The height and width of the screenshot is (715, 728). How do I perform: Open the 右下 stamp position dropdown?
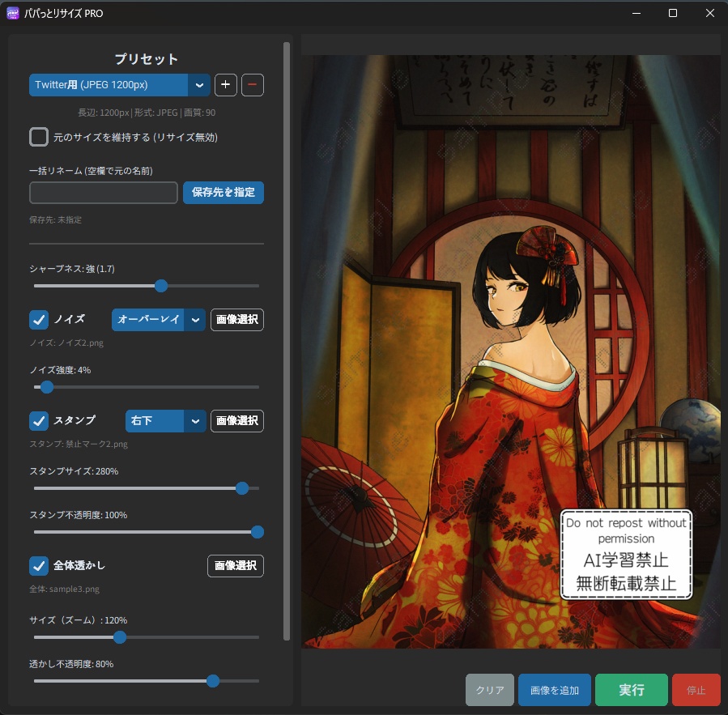coord(166,420)
